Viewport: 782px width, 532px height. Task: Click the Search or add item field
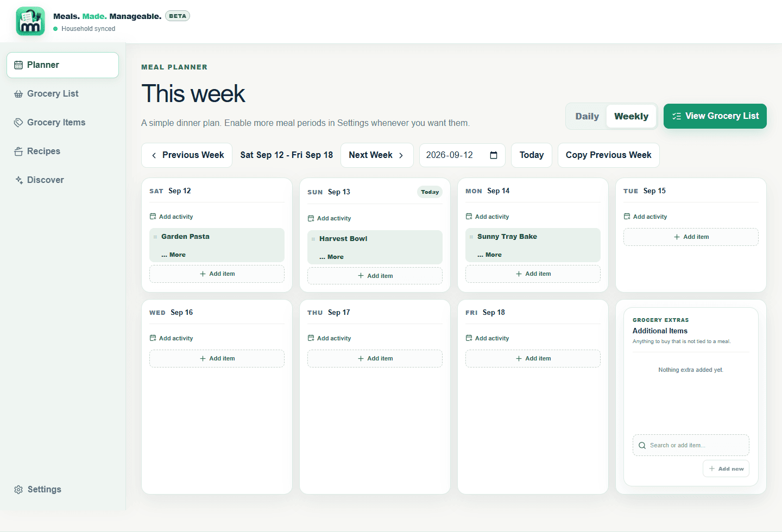click(691, 445)
